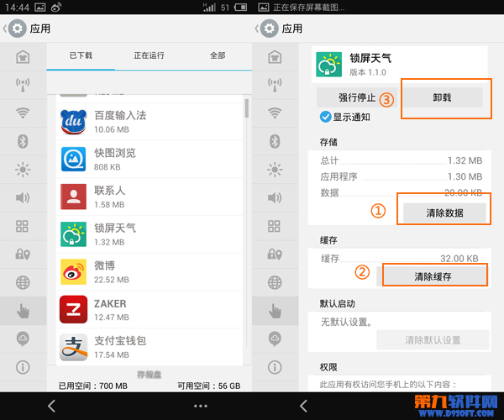
Task: Tap 缓存 32.00 KB row
Action: click(400, 259)
